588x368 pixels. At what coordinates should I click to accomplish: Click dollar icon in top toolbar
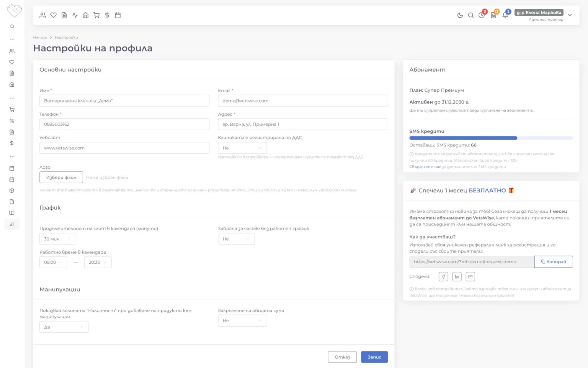(107, 15)
